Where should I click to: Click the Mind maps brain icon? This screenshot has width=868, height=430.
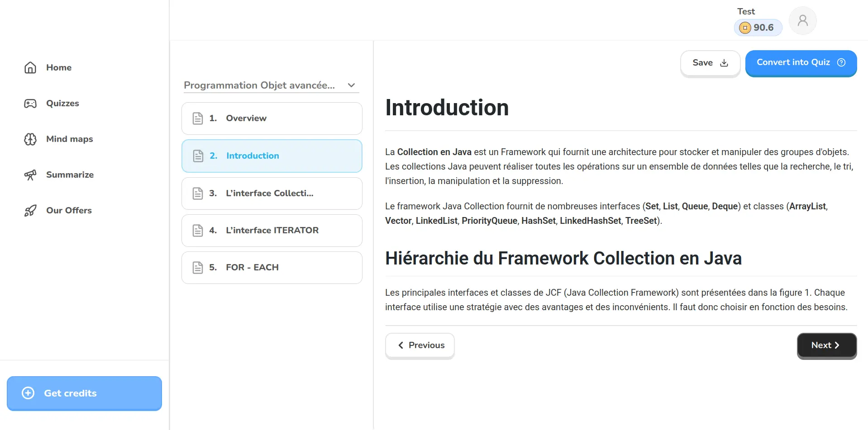point(30,139)
